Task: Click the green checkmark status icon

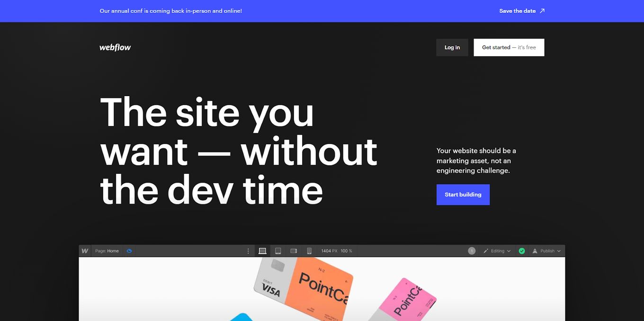Action: pos(522,251)
